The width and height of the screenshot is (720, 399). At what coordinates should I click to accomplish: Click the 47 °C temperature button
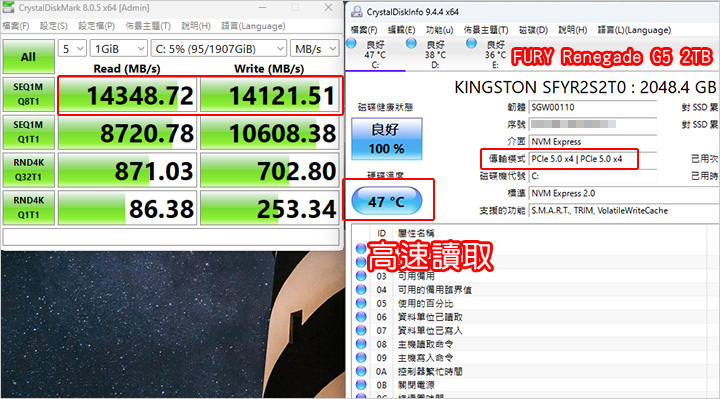pos(387,201)
